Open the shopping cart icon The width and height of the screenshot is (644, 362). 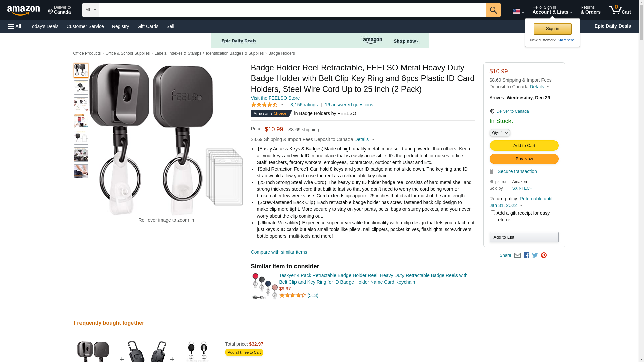[620, 10]
